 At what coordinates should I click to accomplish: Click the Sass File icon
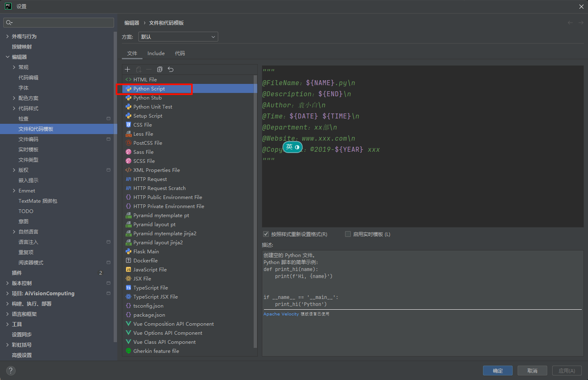coord(128,152)
